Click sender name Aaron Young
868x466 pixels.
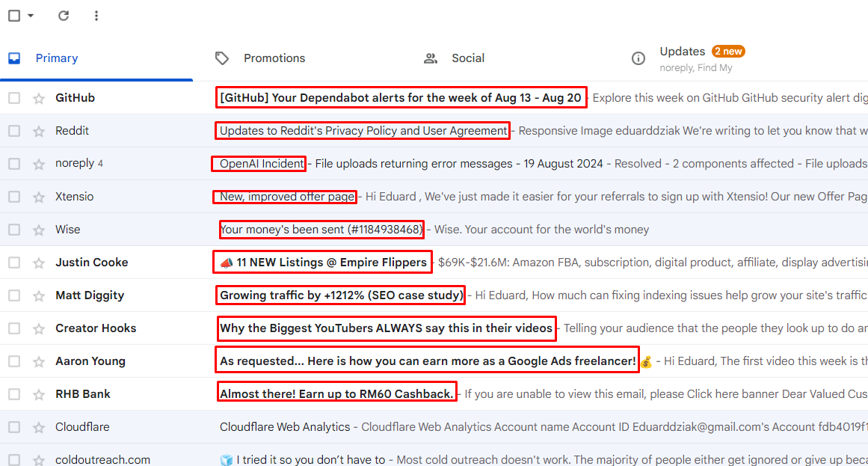pos(90,361)
